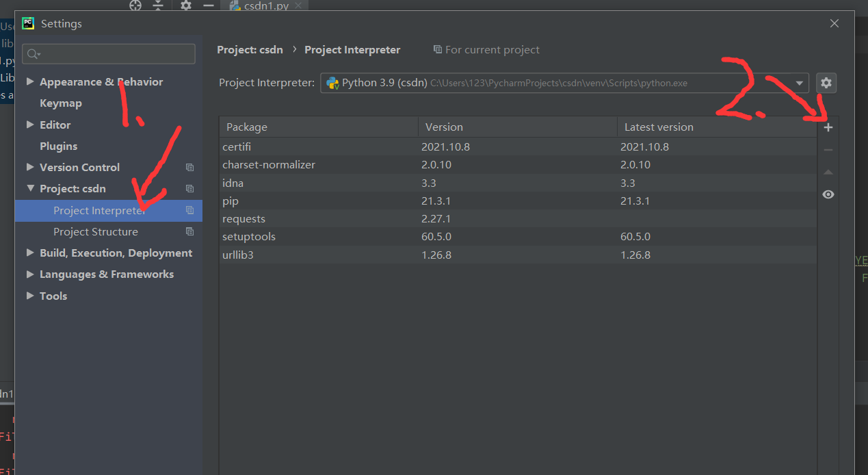This screenshot has width=868, height=475.
Task: Expand the Version Control section
Action: click(x=30, y=167)
